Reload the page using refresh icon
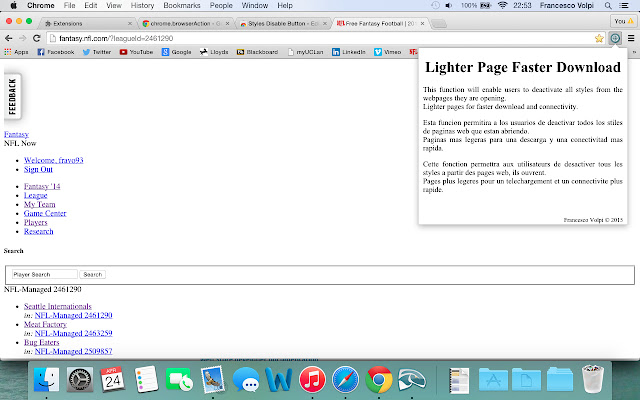The image size is (640, 400). click(x=37, y=38)
